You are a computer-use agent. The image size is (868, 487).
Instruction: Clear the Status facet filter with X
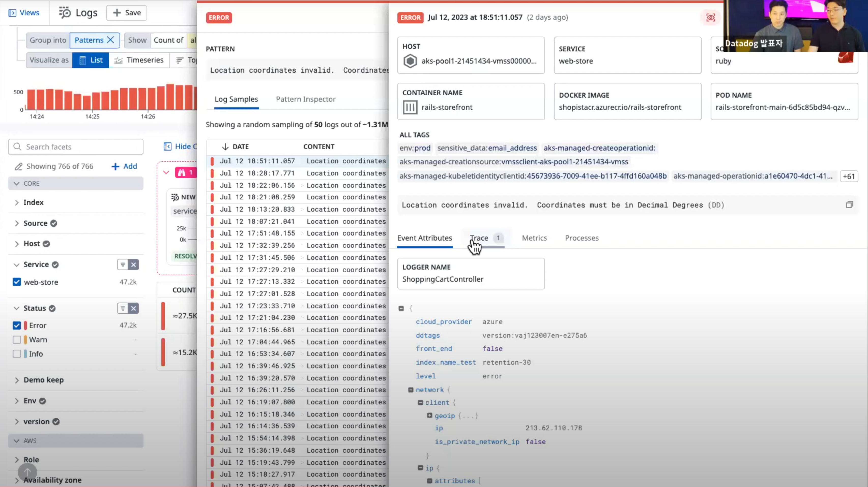point(134,308)
